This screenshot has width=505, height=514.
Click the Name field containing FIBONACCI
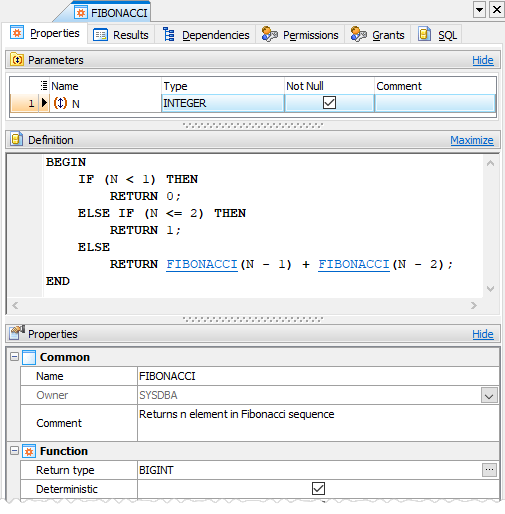coord(318,376)
